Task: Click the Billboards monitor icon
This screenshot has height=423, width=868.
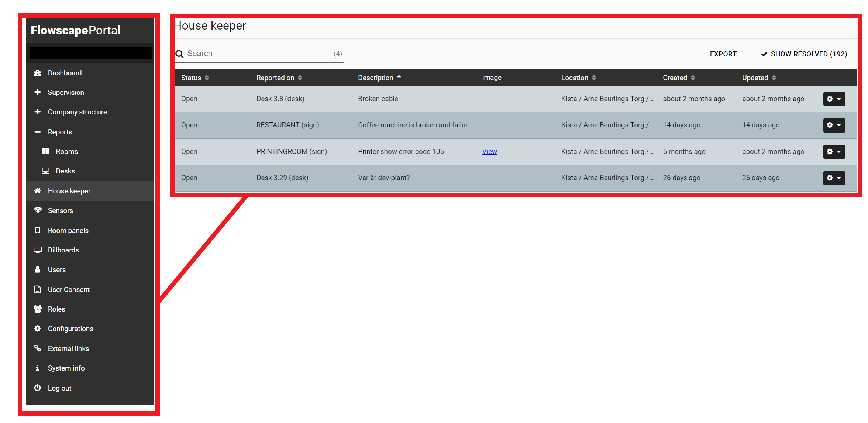Action: point(38,250)
